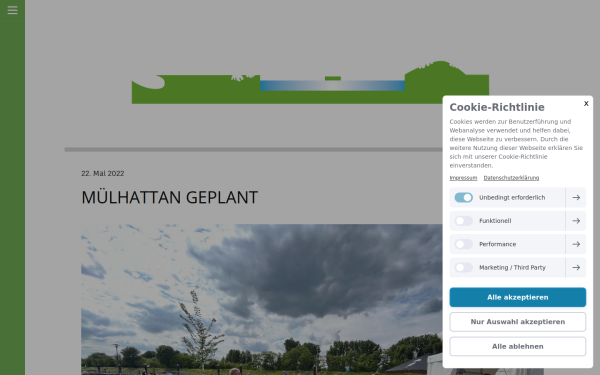
Task: Enable the Funktionell cookies switch
Action: pos(463,221)
